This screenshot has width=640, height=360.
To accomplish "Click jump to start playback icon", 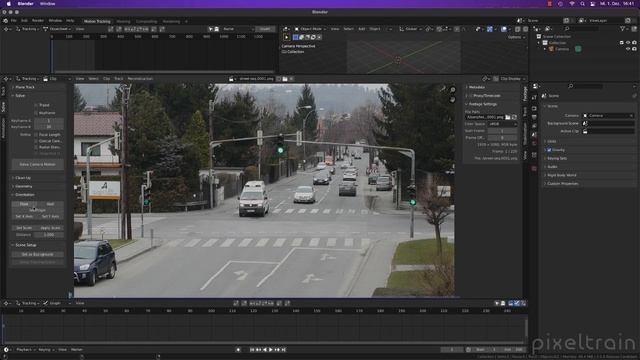I will coord(252,350).
